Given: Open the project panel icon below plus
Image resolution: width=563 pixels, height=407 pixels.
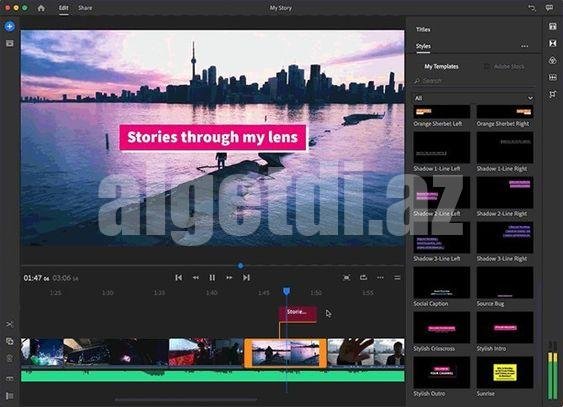Looking at the screenshot, I should tap(10, 43).
